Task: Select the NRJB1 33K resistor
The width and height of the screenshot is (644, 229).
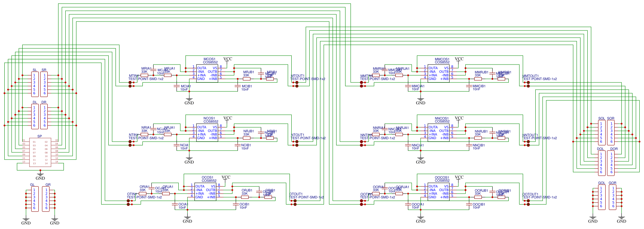Action: (246, 138)
